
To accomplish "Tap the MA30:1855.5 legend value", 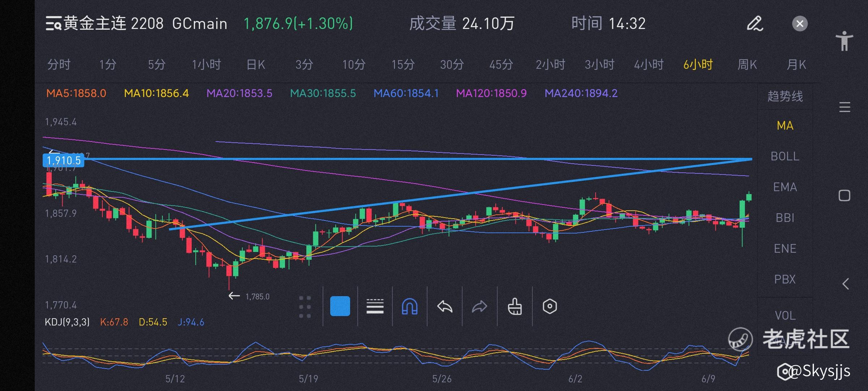I will point(323,93).
